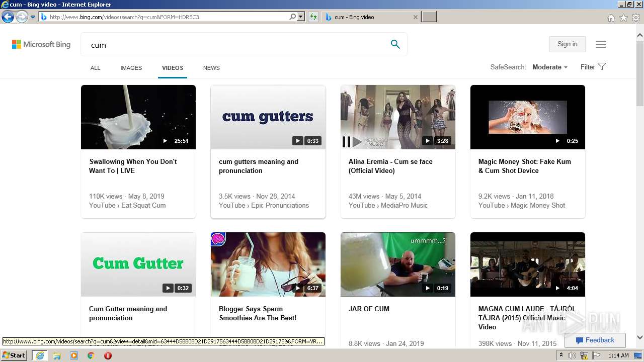The width and height of the screenshot is (644, 362).
Task: Open the Action Center flag icon
Action: coord(595,355)
